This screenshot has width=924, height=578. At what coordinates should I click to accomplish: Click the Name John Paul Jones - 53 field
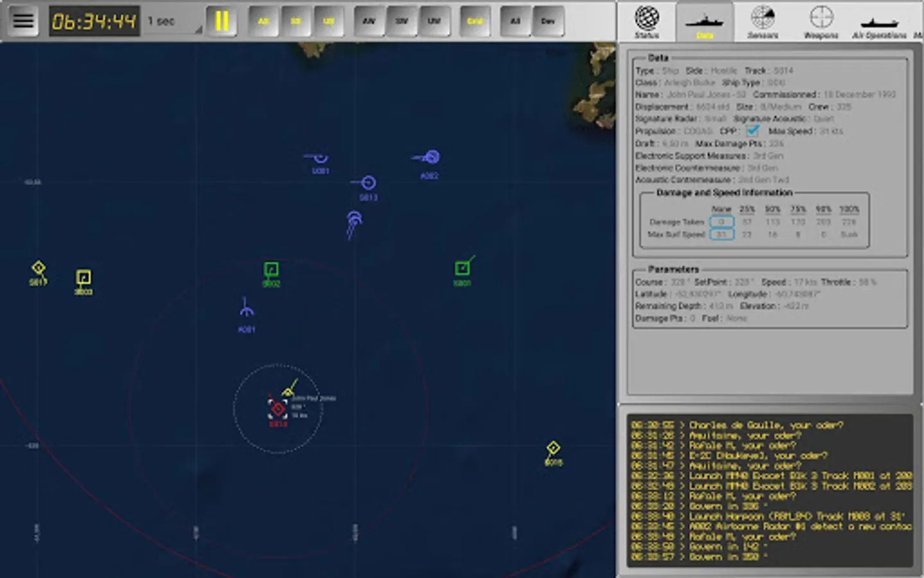pyautogui.click(x=691, y=94)
